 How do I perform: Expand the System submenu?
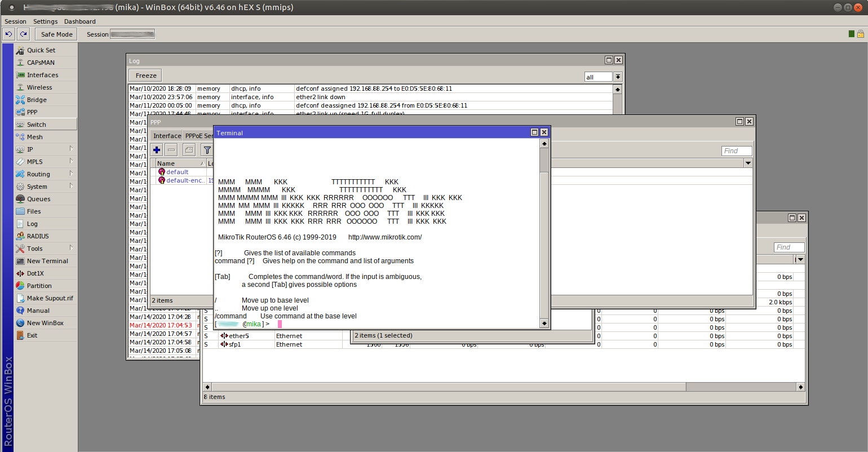(72, 186)
